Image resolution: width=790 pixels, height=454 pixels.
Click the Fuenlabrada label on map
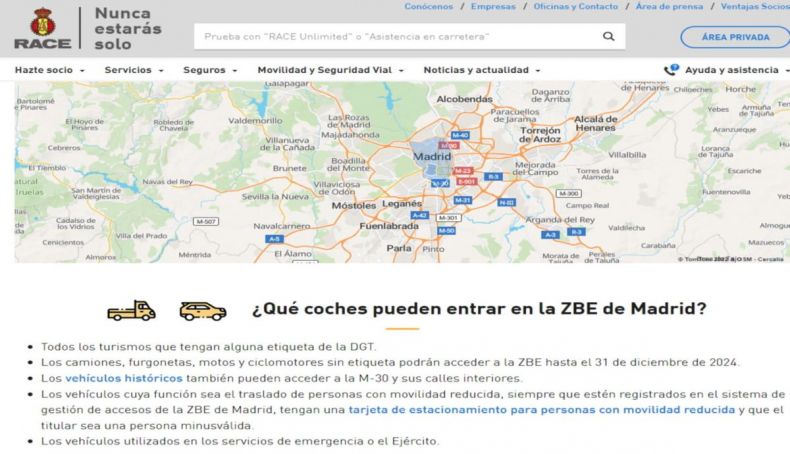click(389, 226)
